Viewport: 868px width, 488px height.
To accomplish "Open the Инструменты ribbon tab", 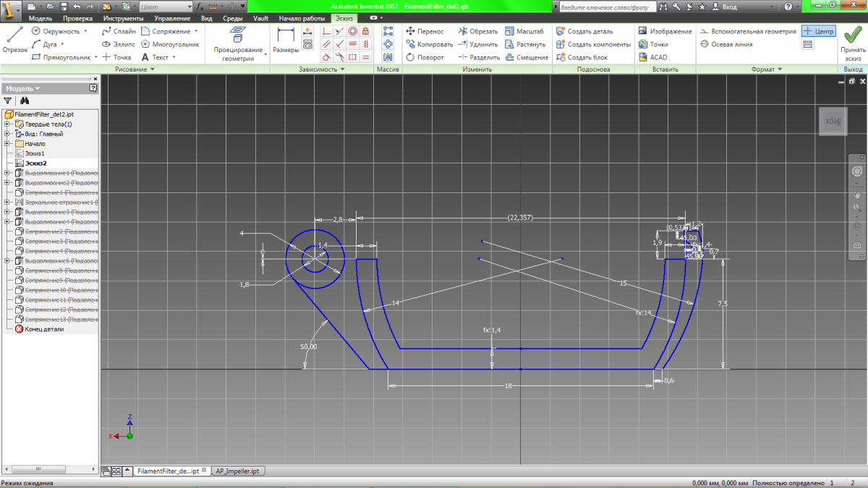I will 122,17.
